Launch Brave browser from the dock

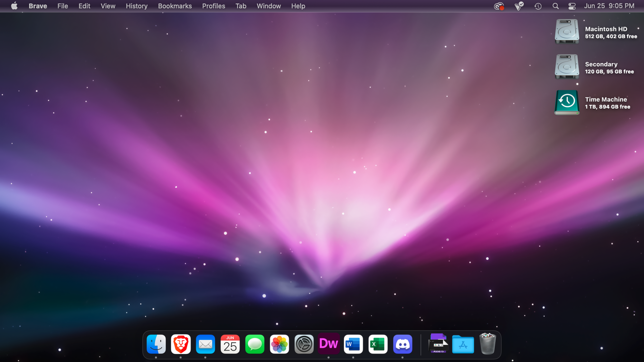tap(181, 344)
